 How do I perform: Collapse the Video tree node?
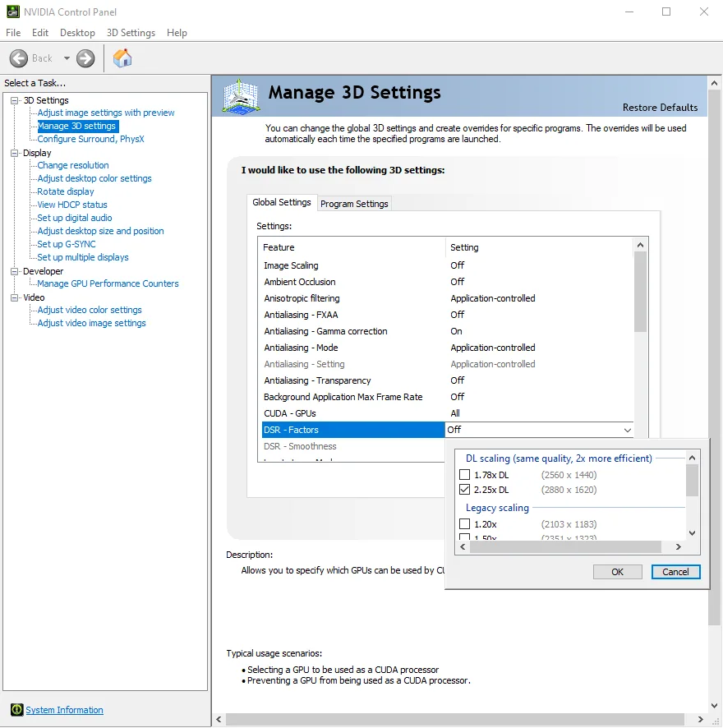coord(15,297)
